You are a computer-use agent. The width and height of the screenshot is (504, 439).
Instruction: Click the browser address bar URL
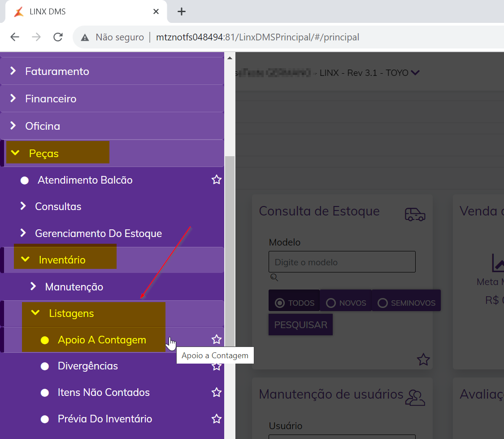(x=257, y=37)
